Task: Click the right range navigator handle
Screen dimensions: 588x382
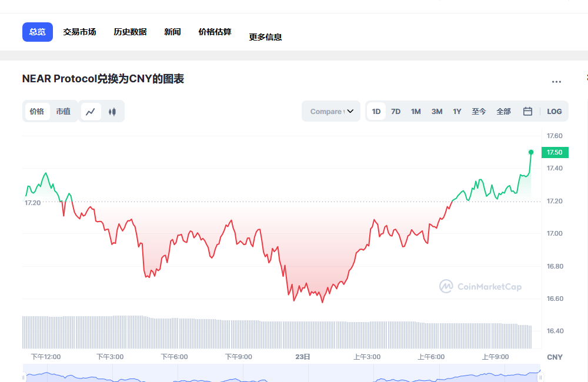Action: click(540, 377)
